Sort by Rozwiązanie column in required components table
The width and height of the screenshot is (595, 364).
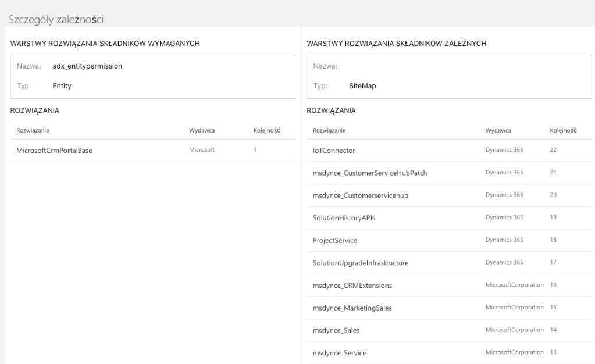click(33, 130)
